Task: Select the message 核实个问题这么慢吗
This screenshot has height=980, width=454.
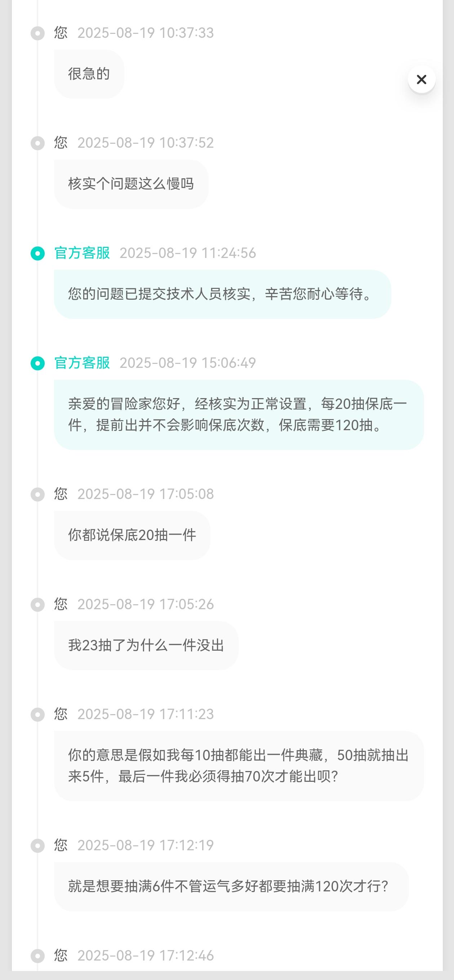Action: (131, 184)
